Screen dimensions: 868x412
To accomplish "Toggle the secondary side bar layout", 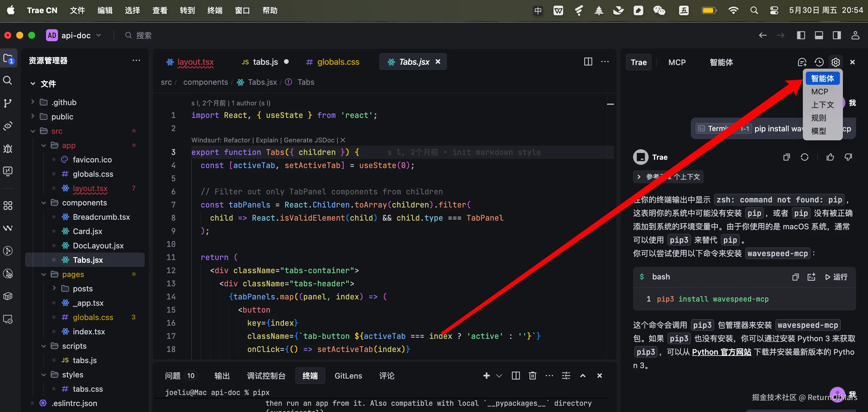I will click(x=837, y=35).
